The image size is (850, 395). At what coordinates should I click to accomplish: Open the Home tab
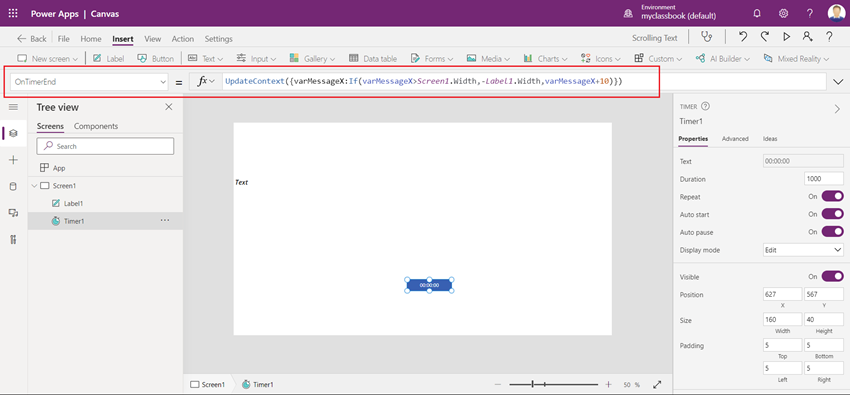(x=91, y=39)
